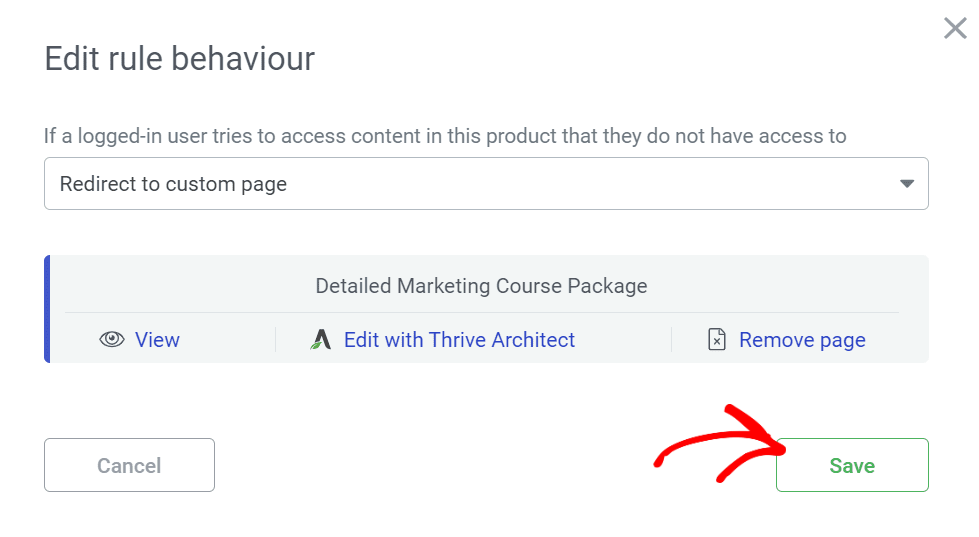Click the remove page document icon
The width and height of the screenshot is (979, 537).
(717, 340)
